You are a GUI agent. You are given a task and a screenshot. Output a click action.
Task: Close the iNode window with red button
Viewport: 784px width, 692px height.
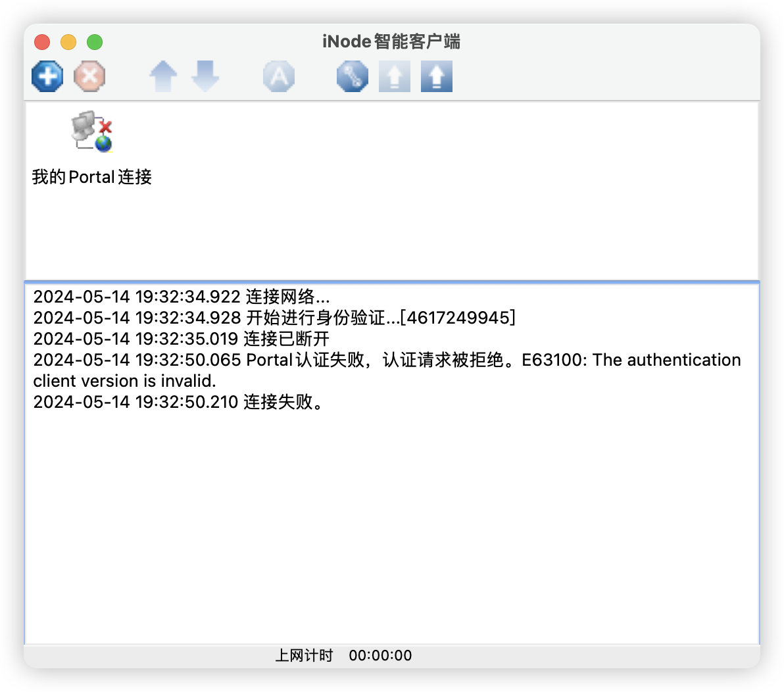click(x=42, y=42)
